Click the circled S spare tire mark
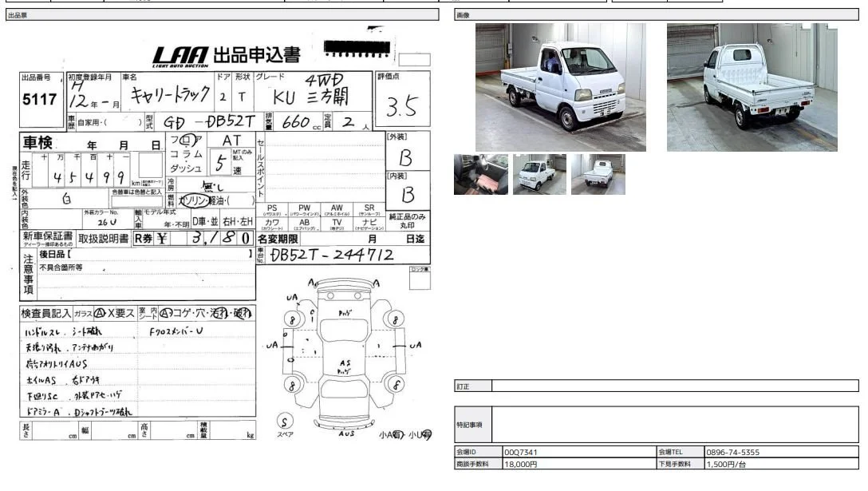Viewport: 868px width, 491px height. [285, 422]
